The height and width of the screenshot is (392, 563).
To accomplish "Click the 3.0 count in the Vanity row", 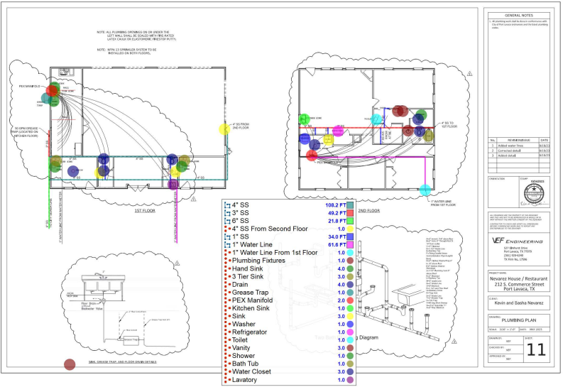I will [341, 348].
